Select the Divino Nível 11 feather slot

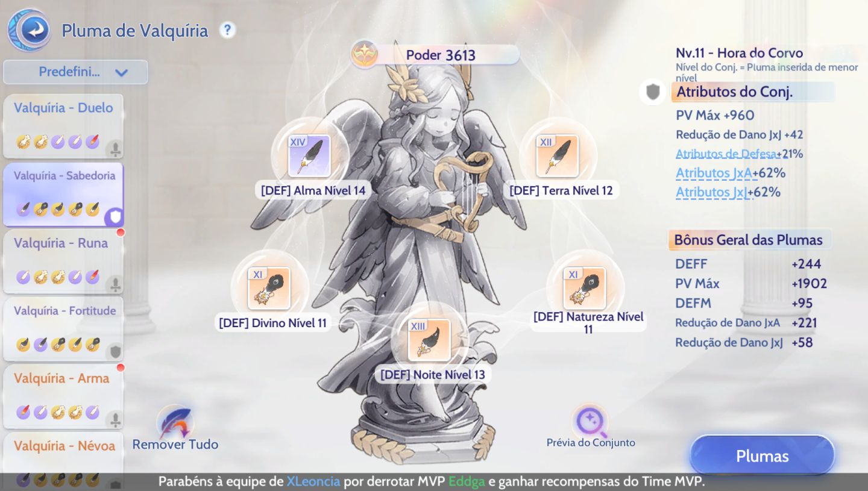pyautogui.click(x=269, y=289)
